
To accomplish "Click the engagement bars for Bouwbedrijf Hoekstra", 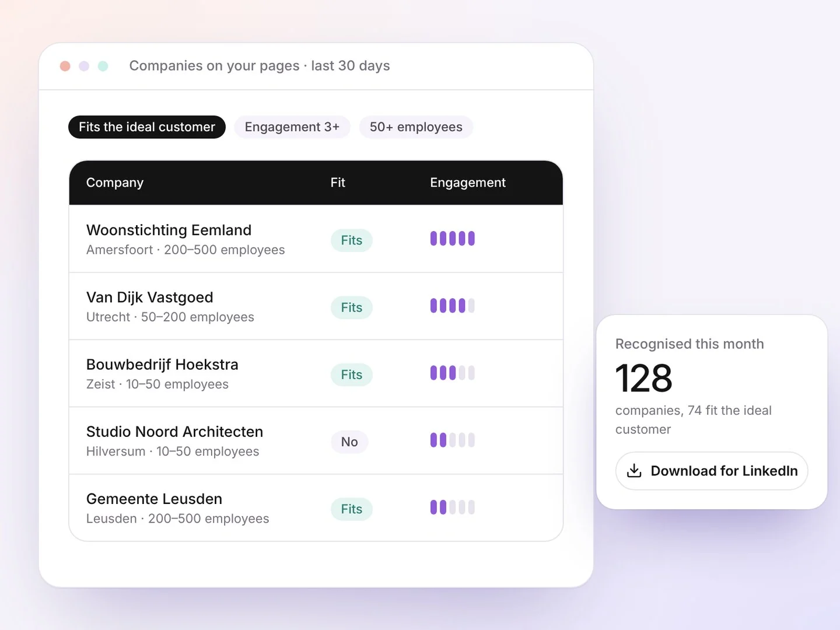I will (x=453, y=373).
